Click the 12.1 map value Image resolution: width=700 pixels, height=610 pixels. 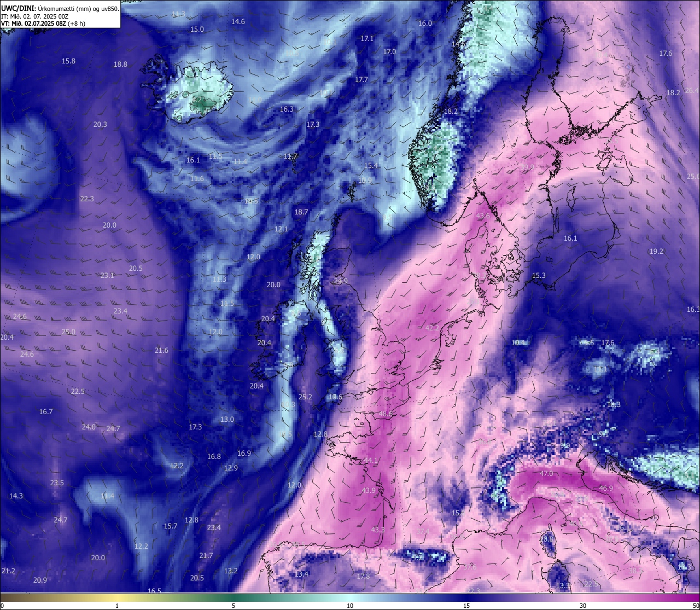click(x=281, y=229)
